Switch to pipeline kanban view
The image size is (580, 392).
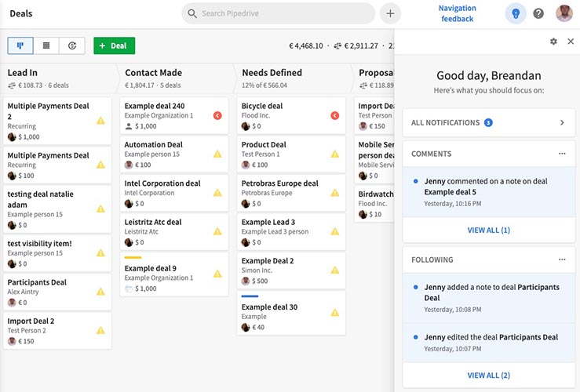20,45
